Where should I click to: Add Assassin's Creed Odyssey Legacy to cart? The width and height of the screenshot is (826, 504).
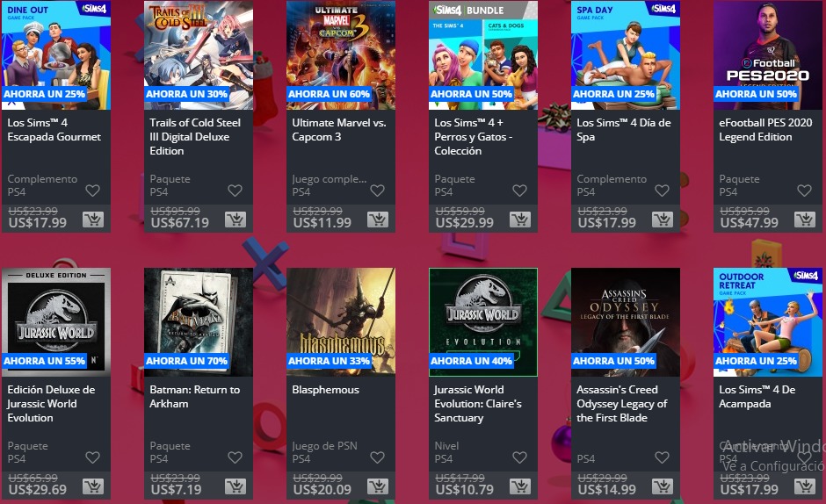(x=663, y=486)
